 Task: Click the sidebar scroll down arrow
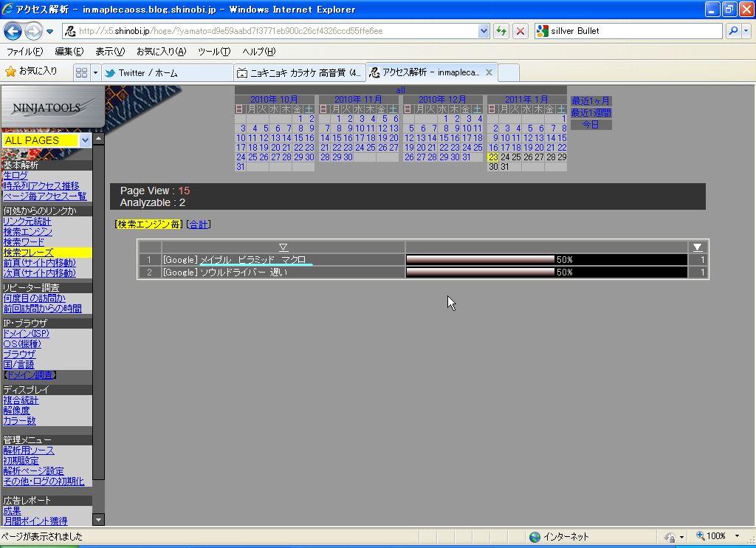pyautogui.click(x=98, y=519)
